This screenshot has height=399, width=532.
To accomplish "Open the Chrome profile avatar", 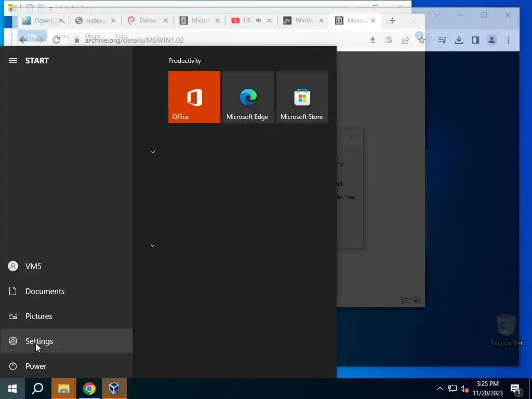I will (491, 40).
